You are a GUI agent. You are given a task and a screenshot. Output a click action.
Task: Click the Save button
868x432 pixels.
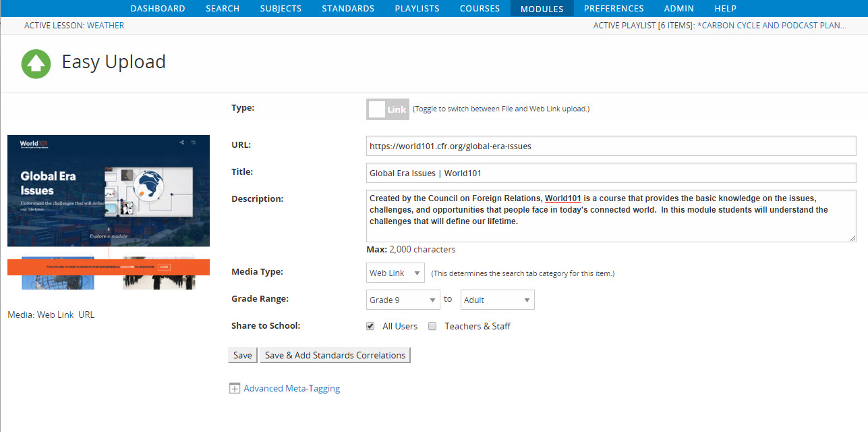pyautogui.click(x=243, y=355)
